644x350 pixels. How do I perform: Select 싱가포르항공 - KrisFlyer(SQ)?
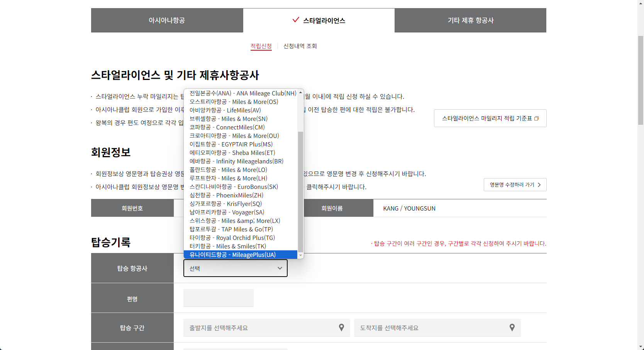[x=241, y=204]
